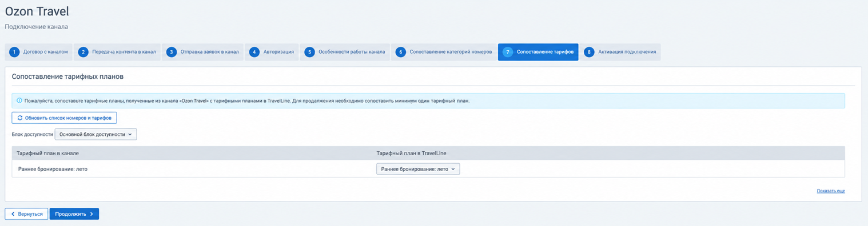Click the Подключение канала subtitle

point(37,27)
